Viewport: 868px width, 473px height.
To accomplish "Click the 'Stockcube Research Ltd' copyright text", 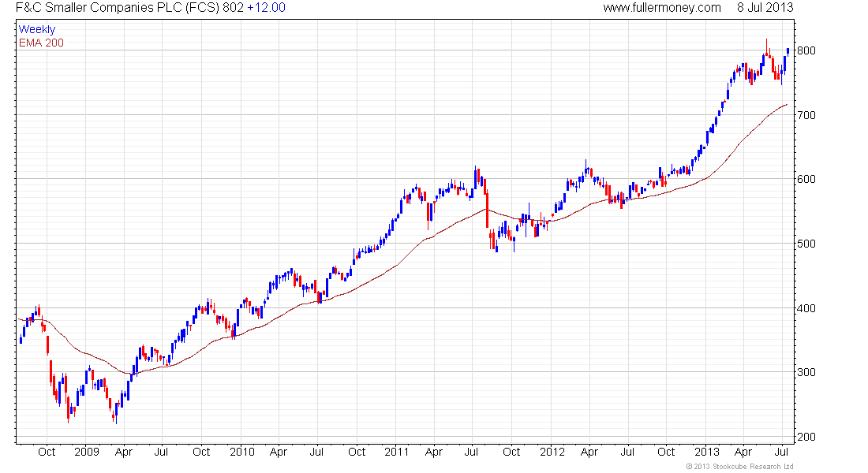I will tap(739, 467).
